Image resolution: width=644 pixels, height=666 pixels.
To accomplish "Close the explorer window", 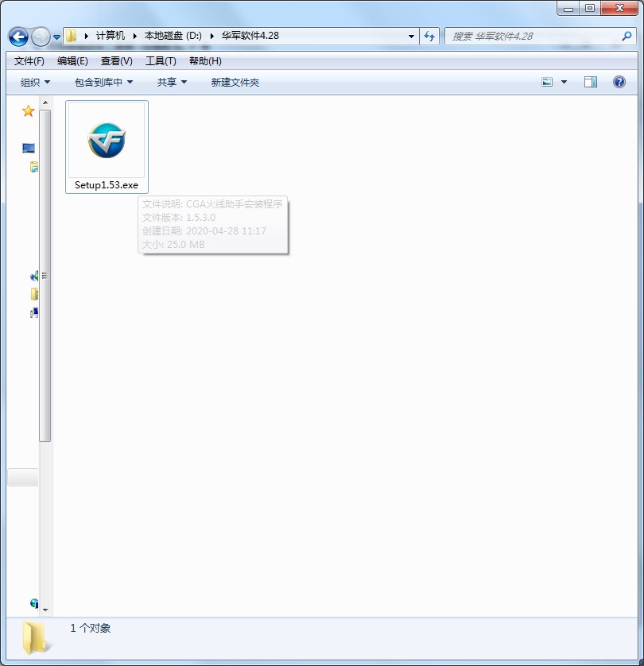I will (x=619, y=9).
